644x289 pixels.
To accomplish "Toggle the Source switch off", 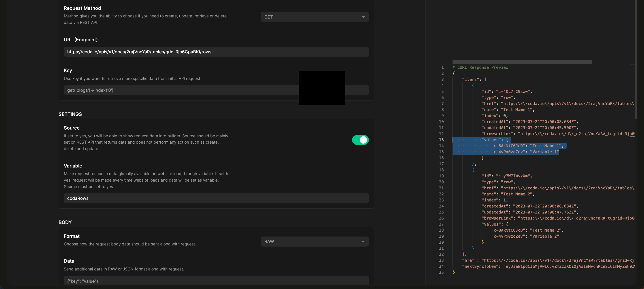I will pos(360,140).
